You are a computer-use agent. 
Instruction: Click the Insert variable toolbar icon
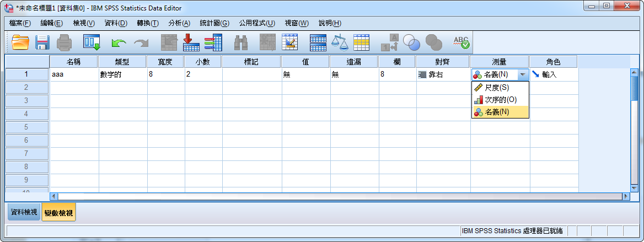click(290, 42)
